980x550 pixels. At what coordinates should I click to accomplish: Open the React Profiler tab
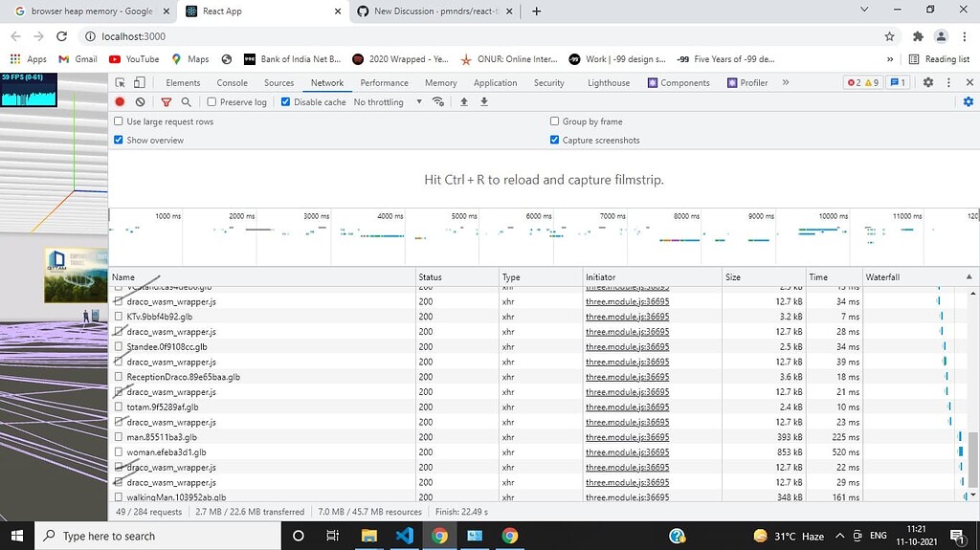pos(747,82)
